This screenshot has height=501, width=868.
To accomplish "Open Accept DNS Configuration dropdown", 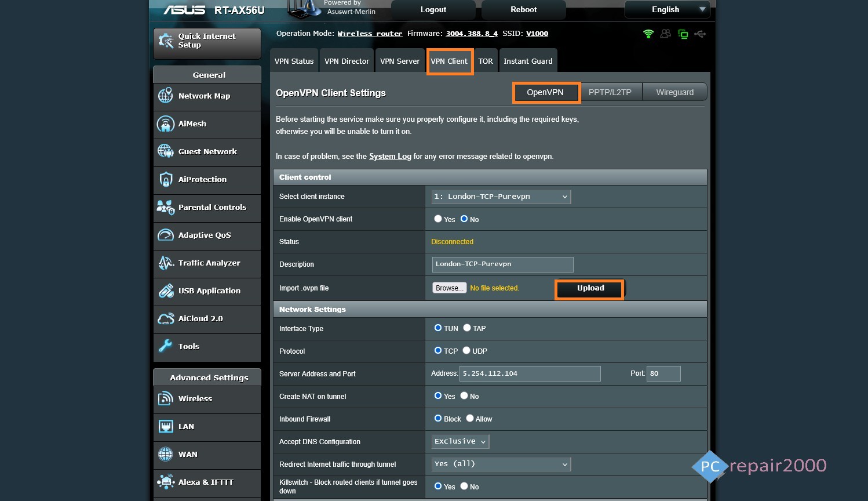I will [x=461, y=441].
